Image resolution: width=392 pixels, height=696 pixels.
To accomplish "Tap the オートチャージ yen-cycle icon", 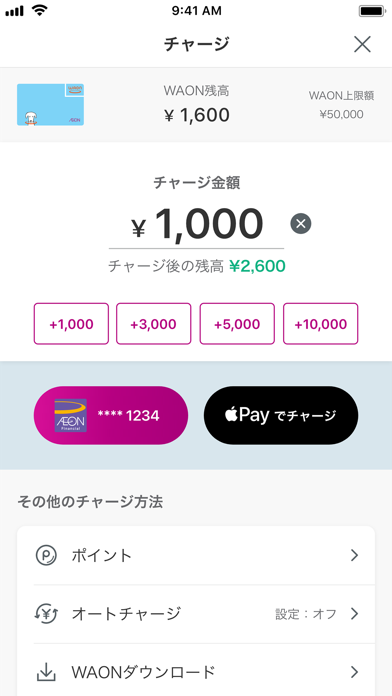I will pos(46,614).
